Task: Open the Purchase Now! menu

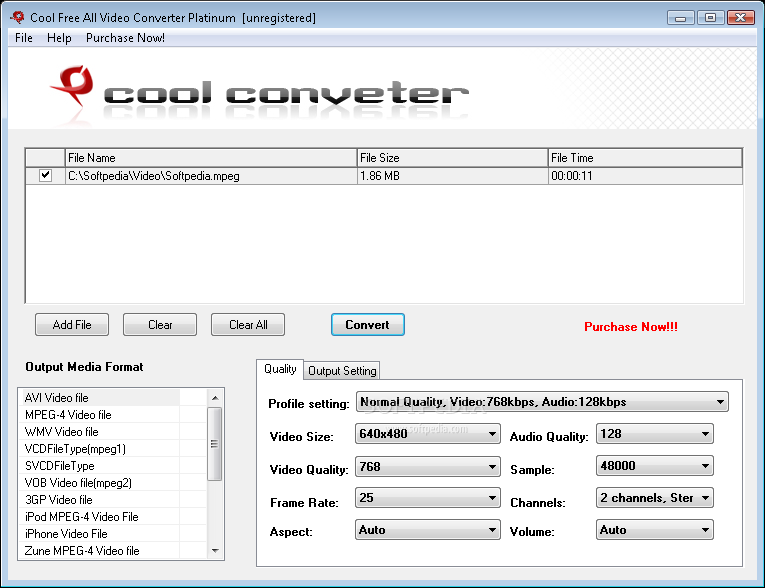Action: click(125, 38)
